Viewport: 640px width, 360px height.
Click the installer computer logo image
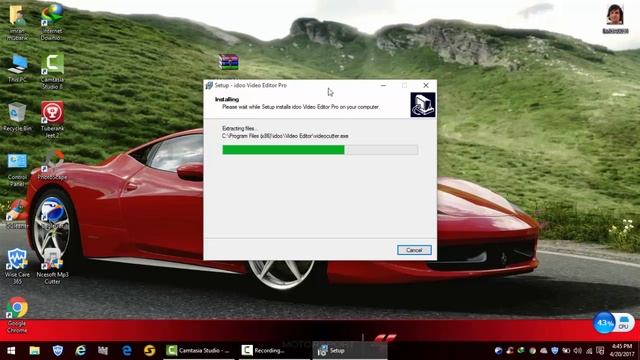422,105
